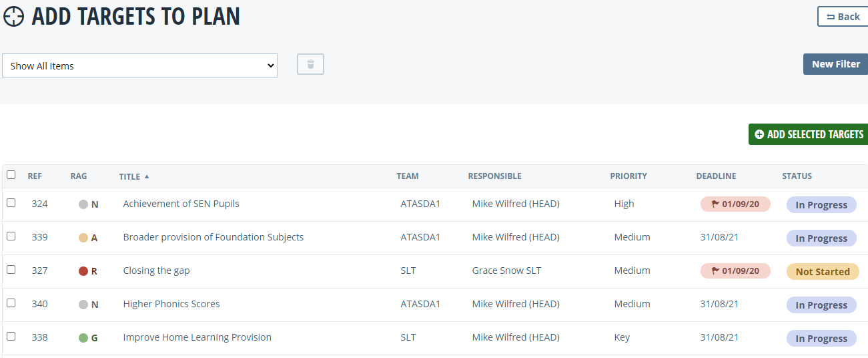Tick checkbox for Improve Home Learning Provision
The height and width of the screenshot is (358, 868).
point(11,336)
